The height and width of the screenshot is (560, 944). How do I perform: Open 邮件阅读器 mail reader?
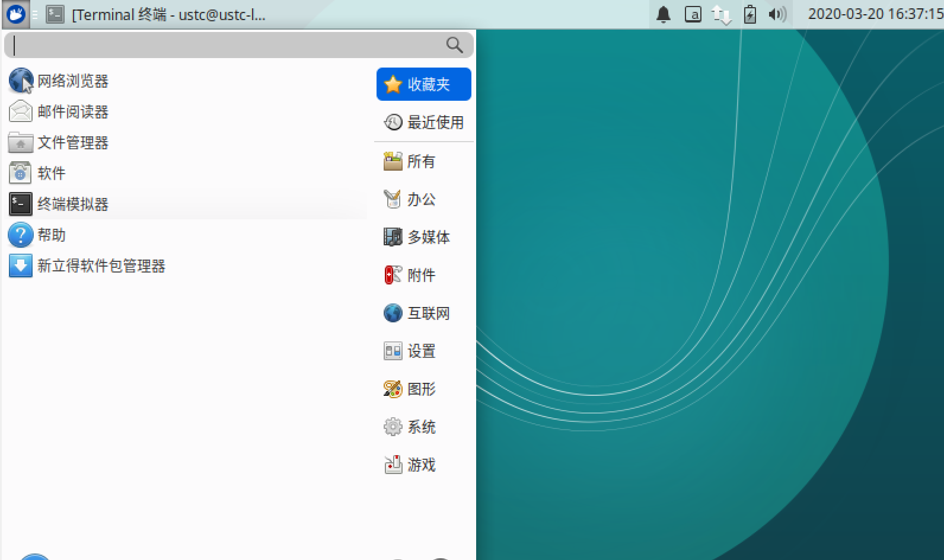pyautogui.click(x=72, y=112)
